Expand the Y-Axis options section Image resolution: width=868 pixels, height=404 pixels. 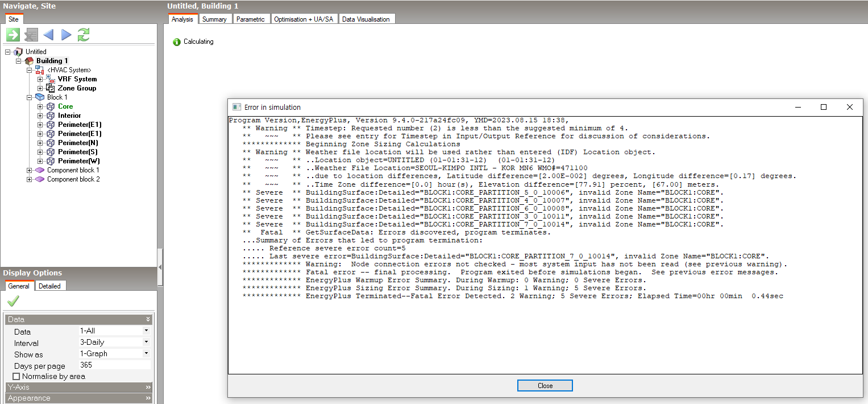click(x=148, y=387)
